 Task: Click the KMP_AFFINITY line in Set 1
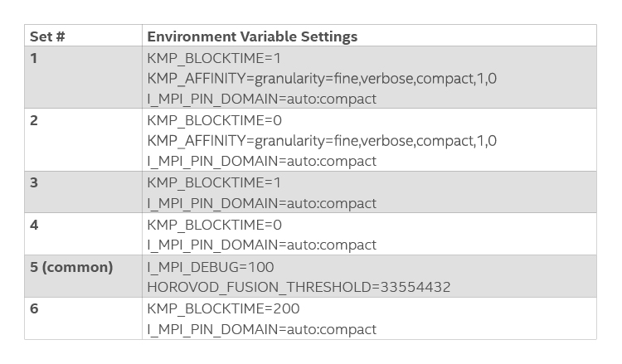[322, 79]
